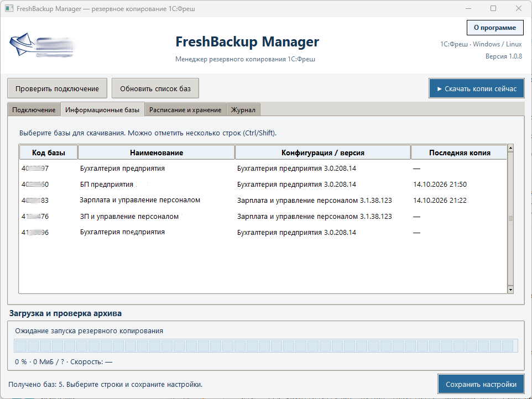Click «Сохранить настройки» button
532x399 pixels.
coord(481,384)
